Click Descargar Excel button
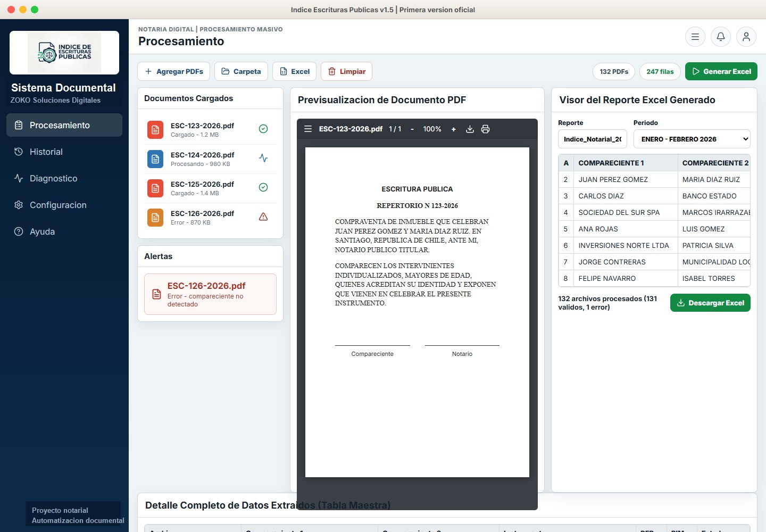This screenshot has width=766, height=532. (710, 303)
